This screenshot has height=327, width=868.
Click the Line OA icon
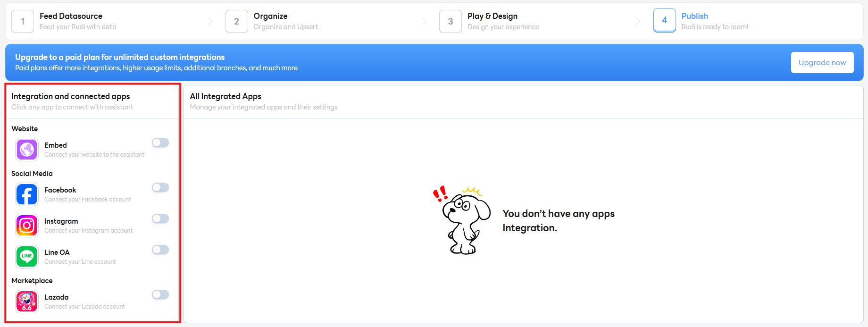(x=27, y=257)
